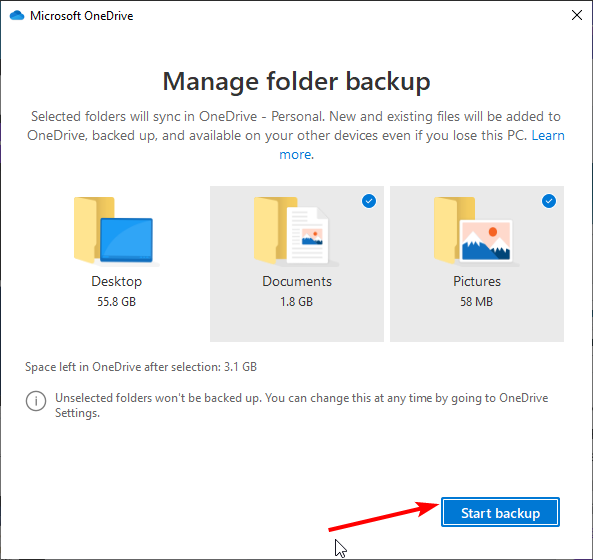
Task: Uncheck the Documents blue checkmark
Action: tap(369, 201)
